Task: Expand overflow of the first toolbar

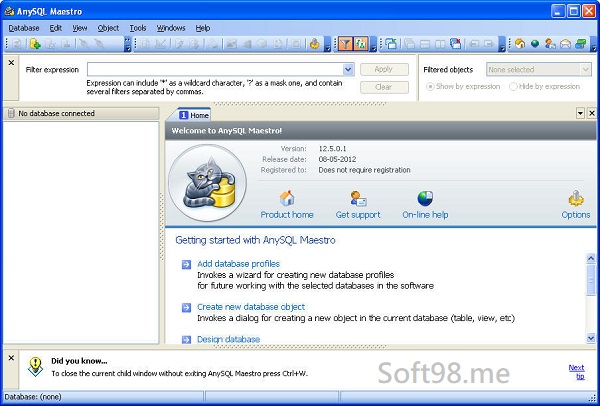Action: [x=128, y=44]
